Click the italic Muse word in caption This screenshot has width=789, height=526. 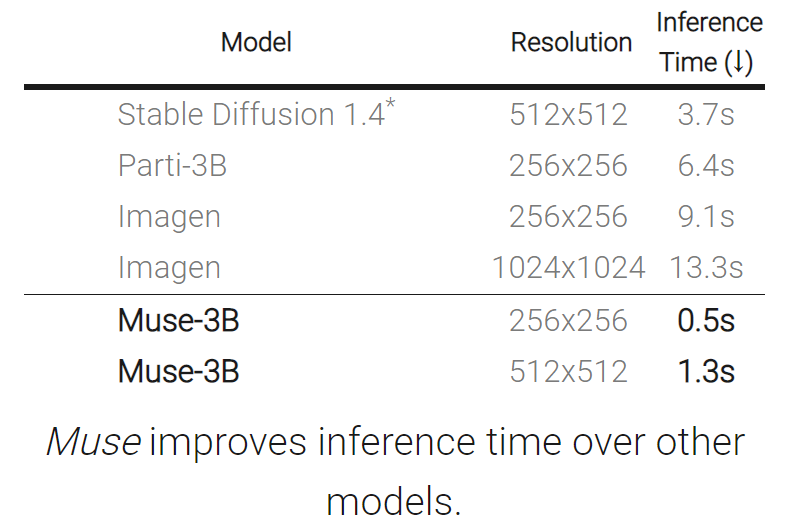[94, 442]
